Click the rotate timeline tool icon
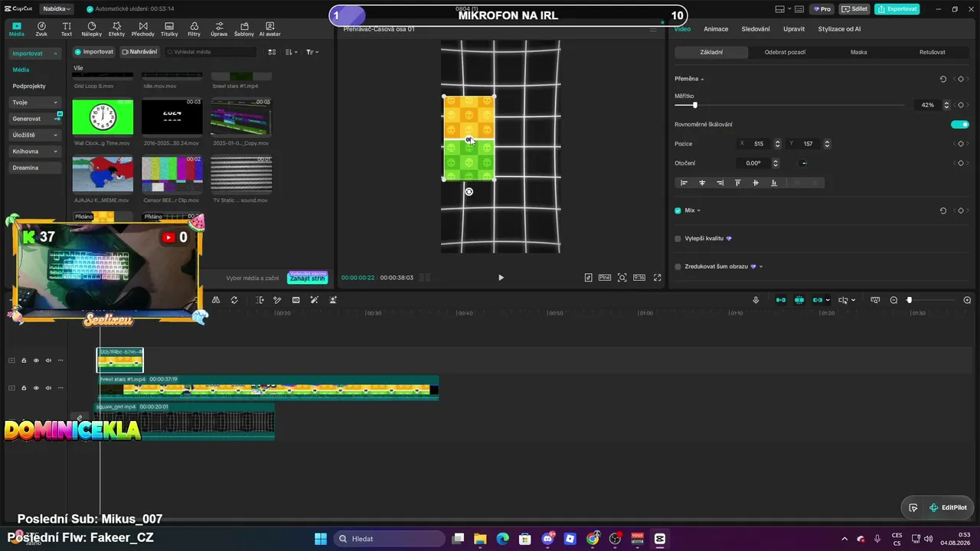Viewport: 980px width, 551px height. 234,300
